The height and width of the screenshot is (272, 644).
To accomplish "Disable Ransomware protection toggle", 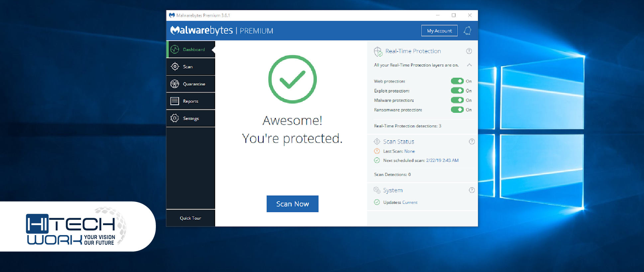I will 457,110.
